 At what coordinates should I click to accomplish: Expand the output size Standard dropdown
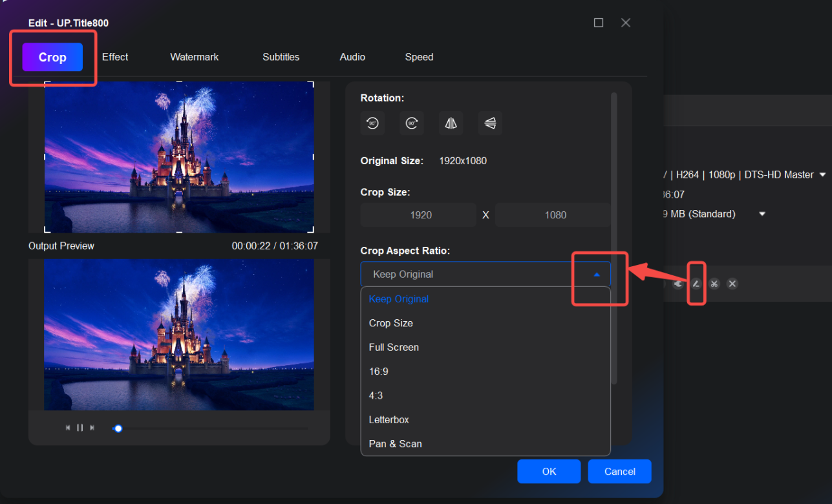coord(762,214)
